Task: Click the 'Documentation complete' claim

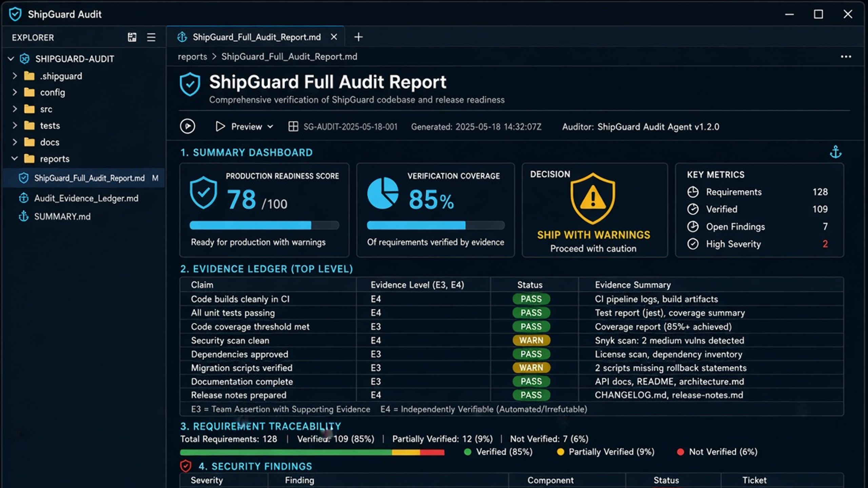Action: coord(242,382)
